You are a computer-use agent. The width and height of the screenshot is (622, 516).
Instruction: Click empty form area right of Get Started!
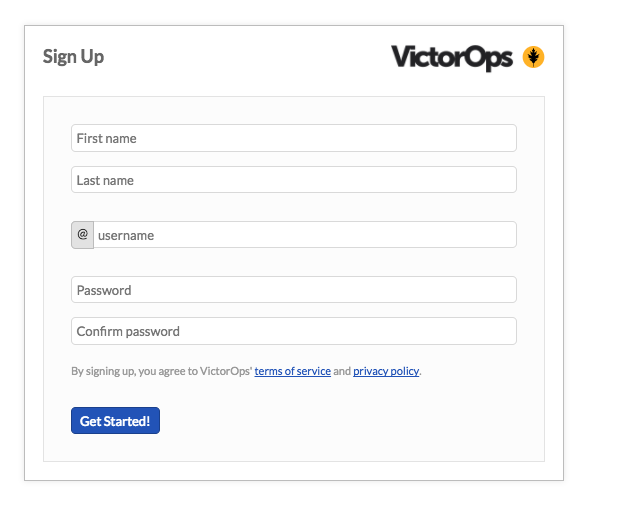click(337, 420)
